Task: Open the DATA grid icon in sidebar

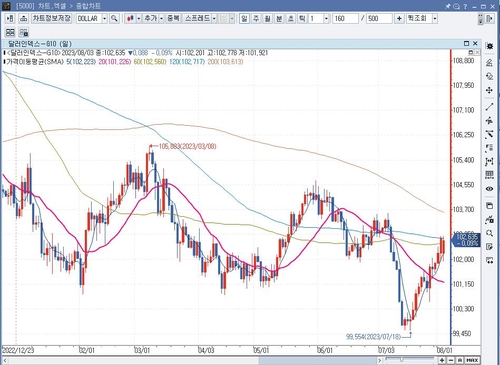Action: [x=490, y=175]
